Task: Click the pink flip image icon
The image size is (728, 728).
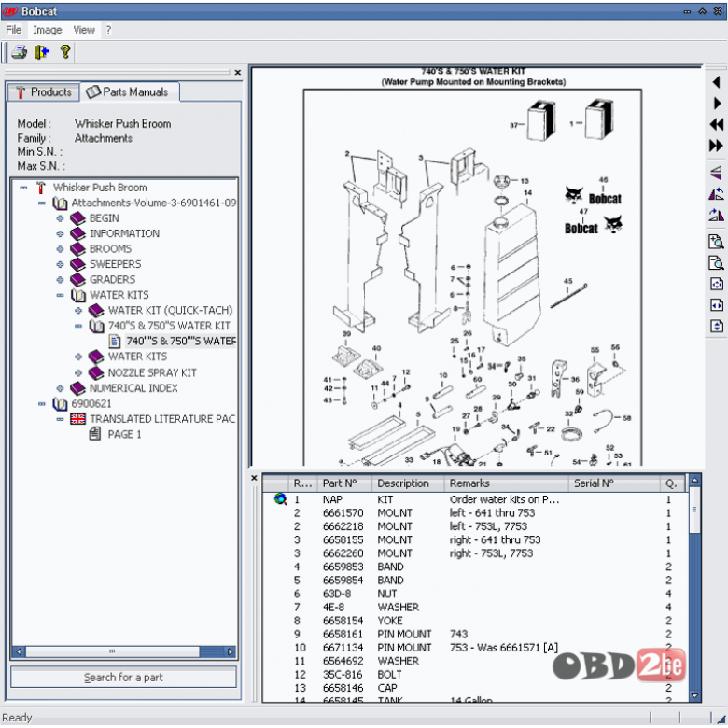Action: 716,173
